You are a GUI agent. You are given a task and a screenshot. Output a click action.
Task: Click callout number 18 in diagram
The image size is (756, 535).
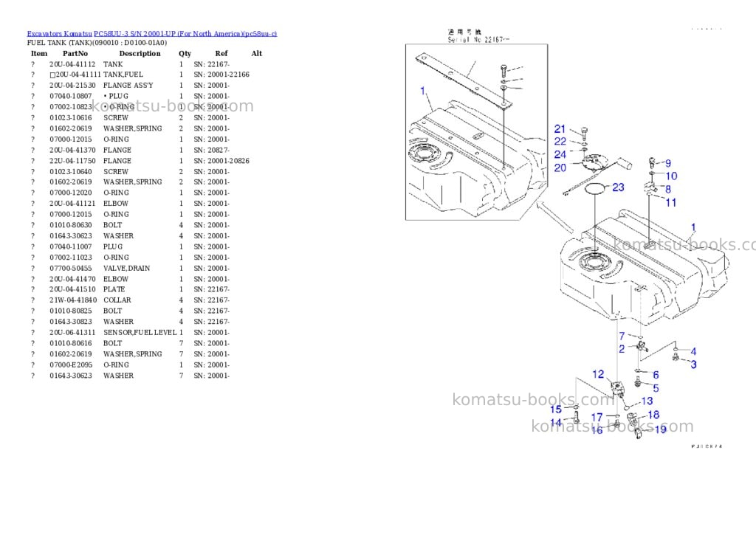pos(654,415)
